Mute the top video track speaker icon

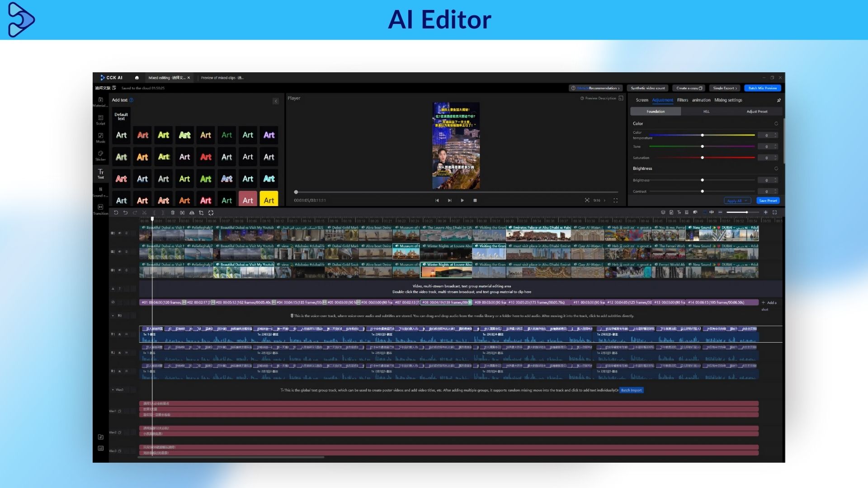120,233
